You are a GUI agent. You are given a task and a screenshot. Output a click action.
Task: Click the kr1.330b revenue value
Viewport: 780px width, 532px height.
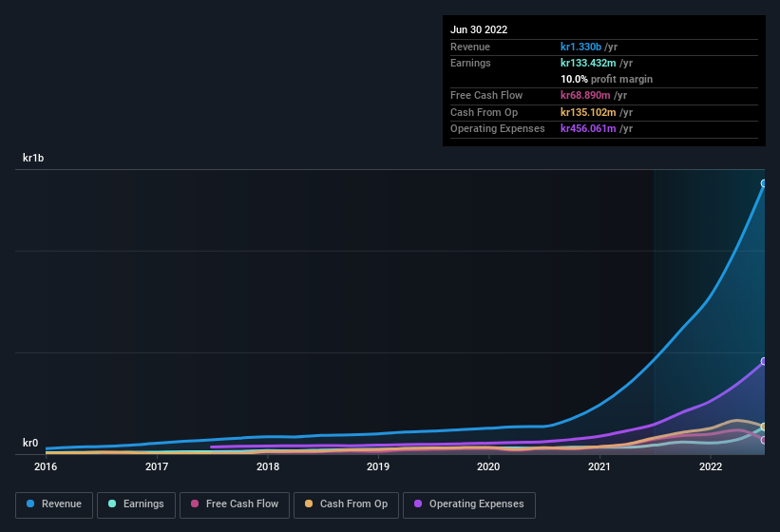[580, 47]
